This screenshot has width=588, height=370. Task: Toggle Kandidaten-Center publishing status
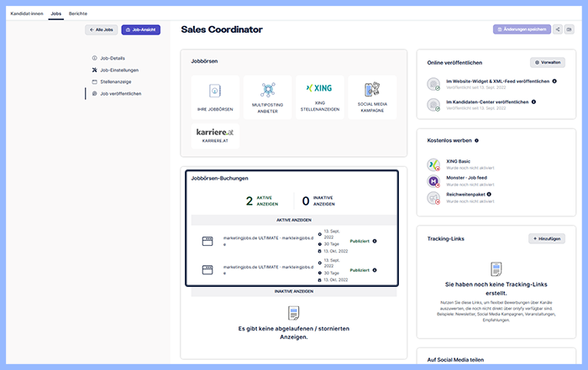click(433, 105)
